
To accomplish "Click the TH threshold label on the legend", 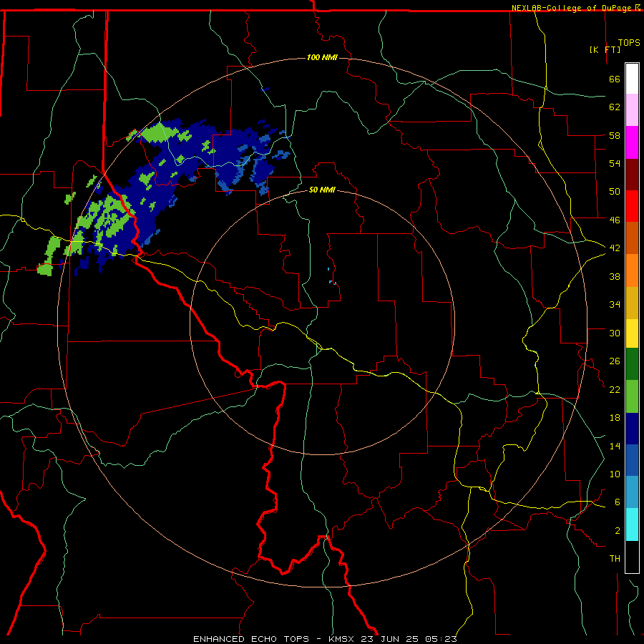I will 615,559.
